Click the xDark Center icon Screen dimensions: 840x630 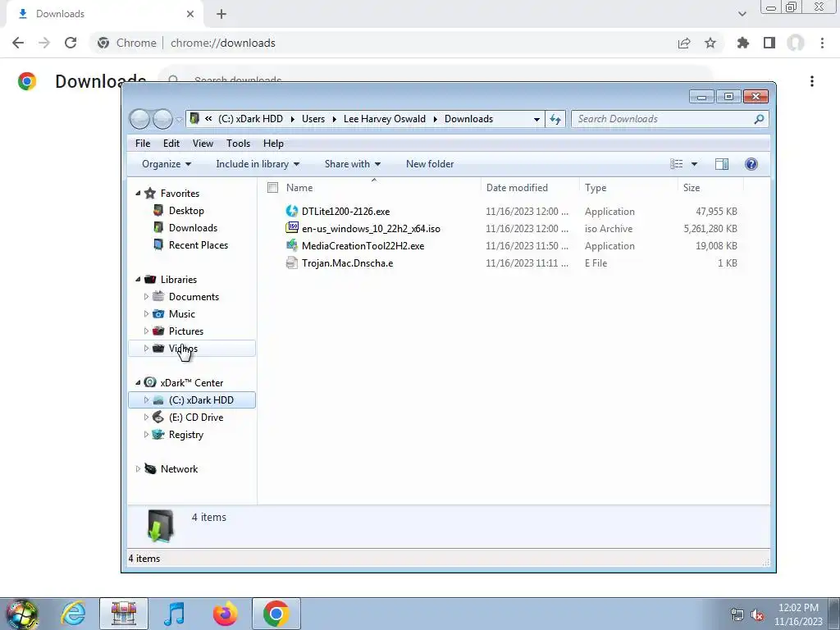click(x=150, y=382)
